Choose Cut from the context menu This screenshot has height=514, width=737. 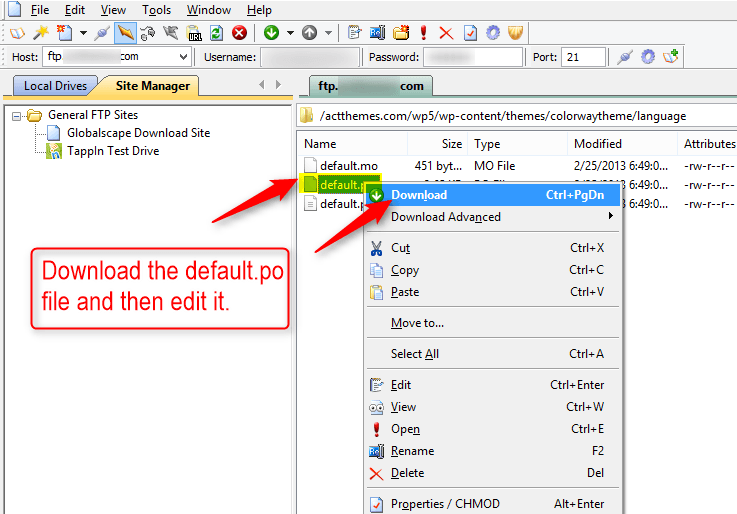(493, 248)
